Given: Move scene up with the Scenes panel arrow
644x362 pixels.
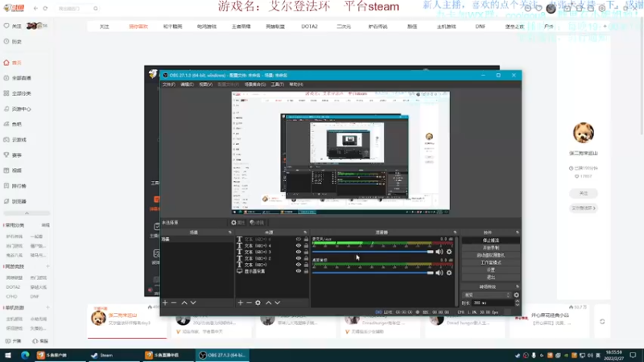Looking at the screenshot, I should coord(184,303).
